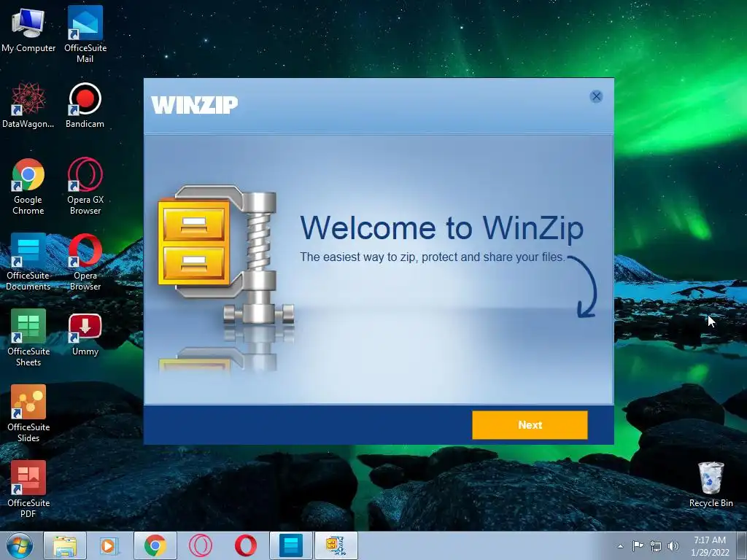Image resolution: width=747 pixels, height=560 pixels.
Task: Select the OfficeSuite Slides desktop shortcut
Action: pyautogui.click(x=28, y=413)
